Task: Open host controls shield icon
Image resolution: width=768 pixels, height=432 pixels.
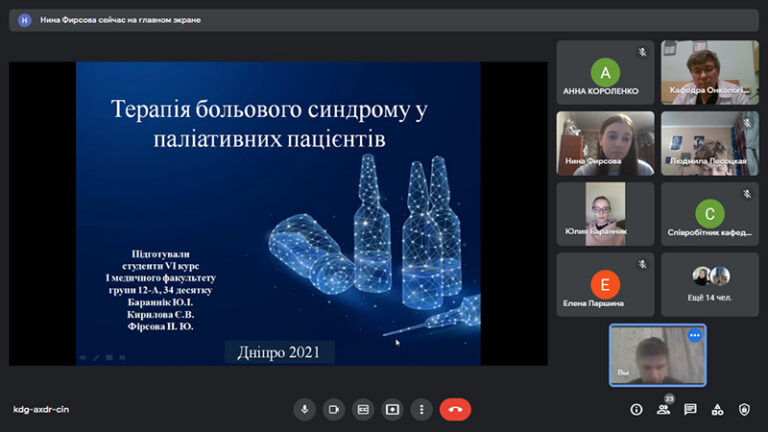Action: pos(744,409)
